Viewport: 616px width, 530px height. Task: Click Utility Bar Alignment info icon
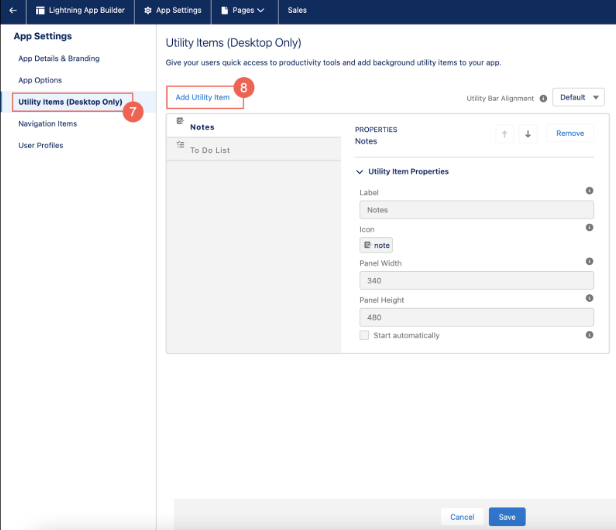click(x=543, y=99)
